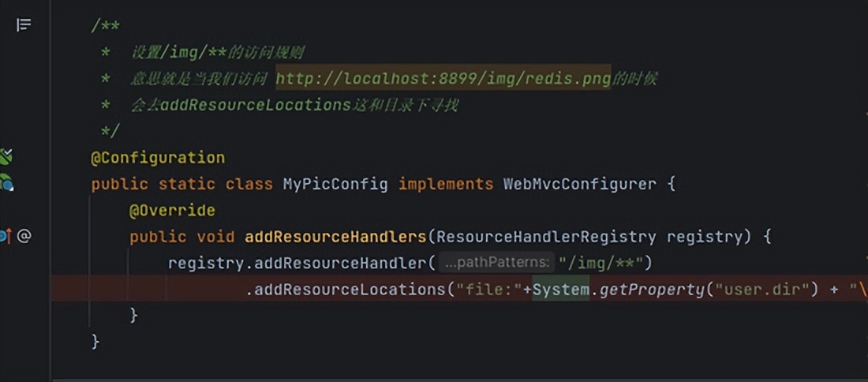The width and height of the screenshot is (868, 382).
Task: Click the @ gutter icon beside addResourceHandlers
Action: (x=24, y=237)
